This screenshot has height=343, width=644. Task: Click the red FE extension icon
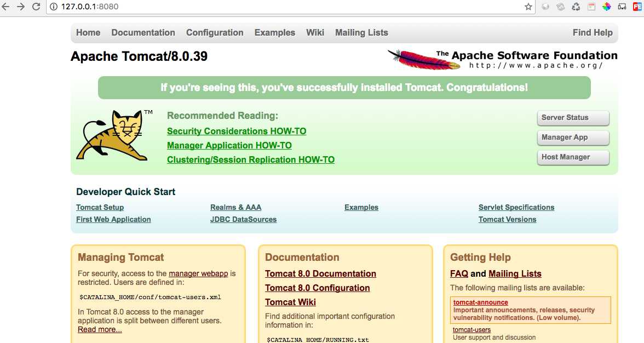[x=637, y=7]
